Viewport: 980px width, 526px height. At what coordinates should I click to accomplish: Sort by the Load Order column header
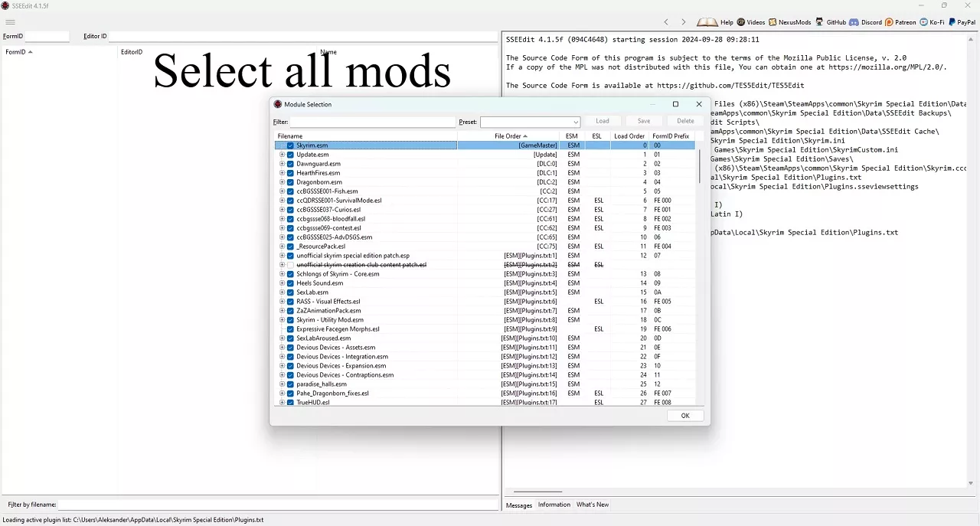629,136
